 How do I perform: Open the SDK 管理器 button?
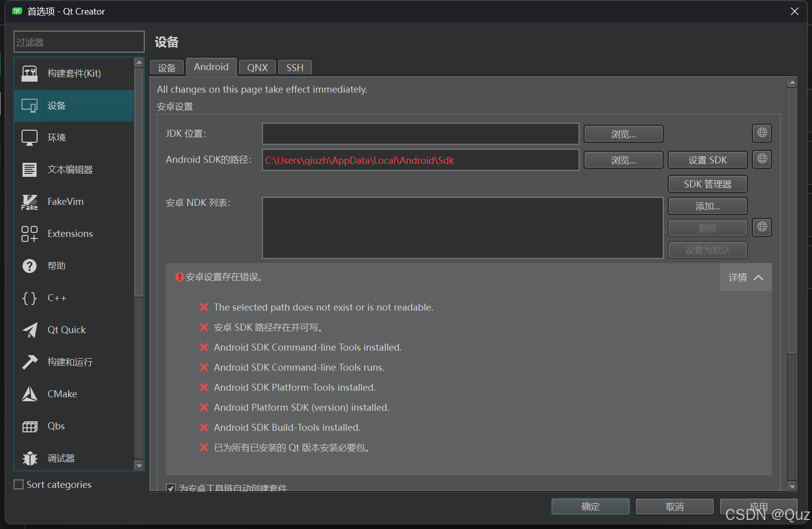(x=708, y=184)
